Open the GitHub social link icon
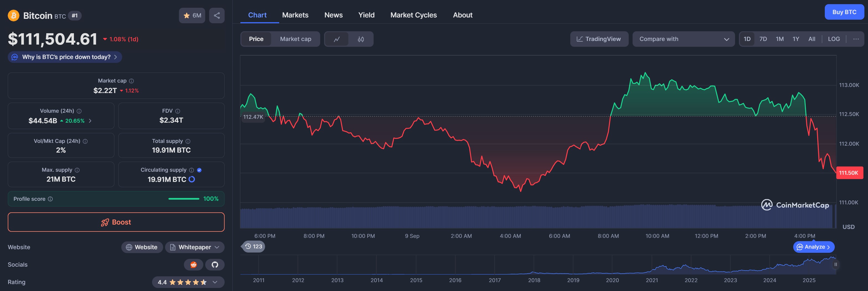868x291 pixels. click(215, 265)
